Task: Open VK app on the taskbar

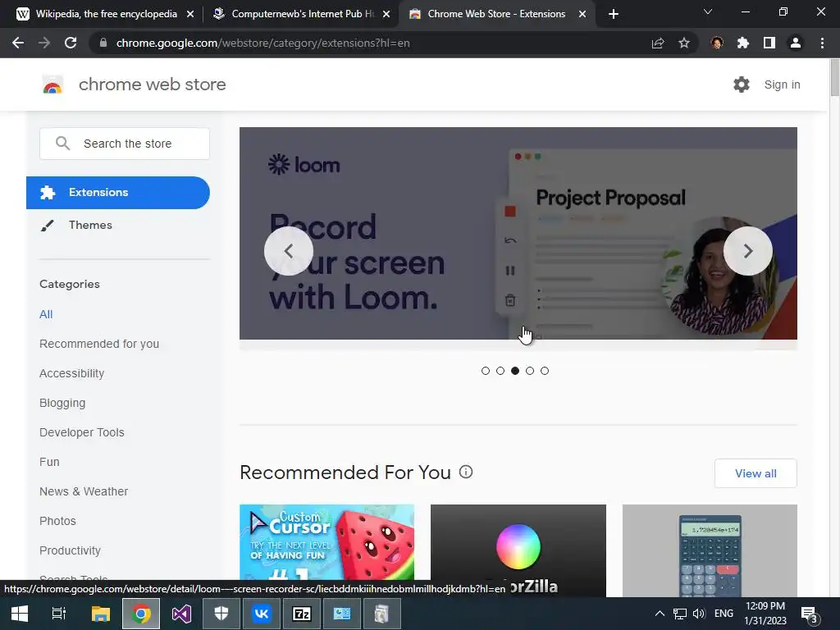Action: 262,614
